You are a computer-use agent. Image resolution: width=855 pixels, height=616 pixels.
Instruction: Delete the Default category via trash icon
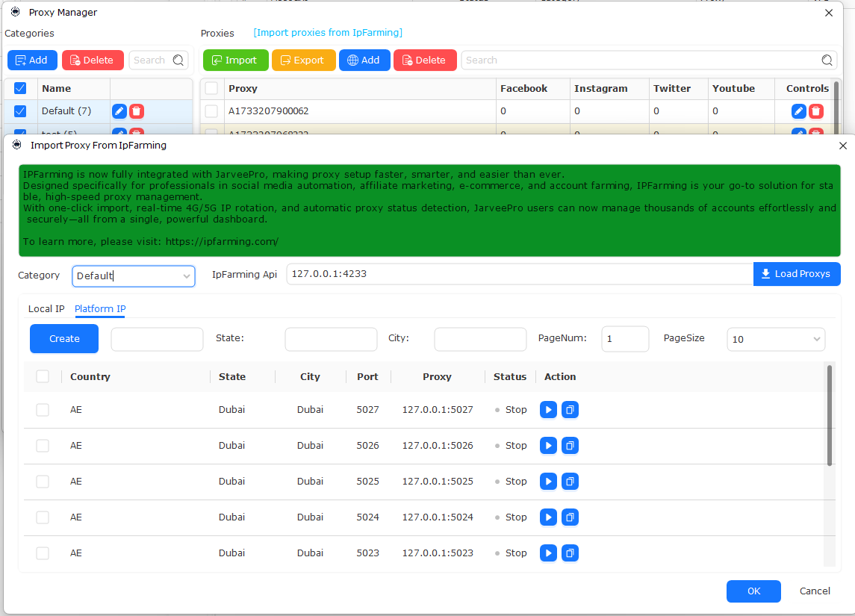[137, 111]
